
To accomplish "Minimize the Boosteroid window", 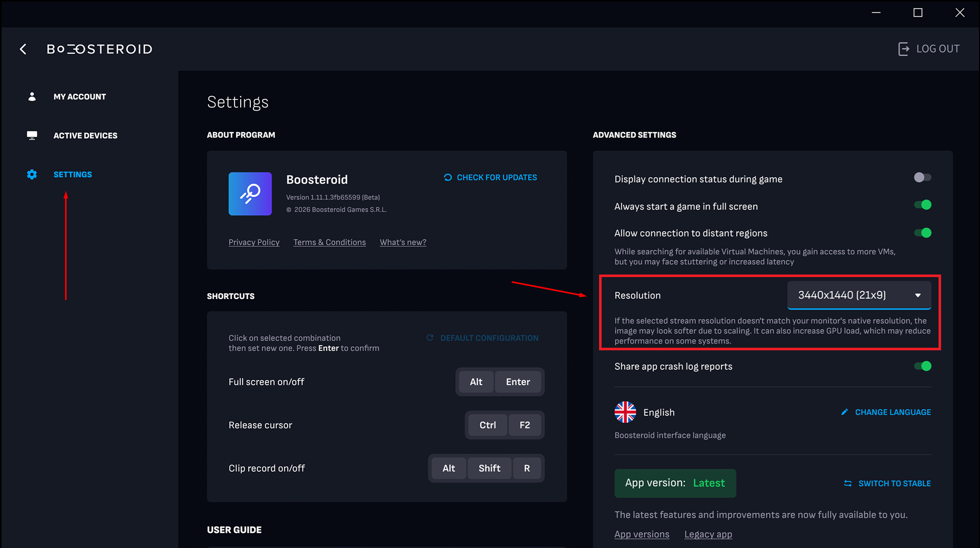I will click(x=876, y=13).
